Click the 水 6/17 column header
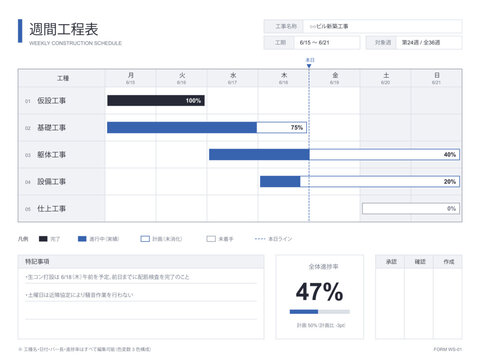Viewport: 480px width, 360px height. 233,78
